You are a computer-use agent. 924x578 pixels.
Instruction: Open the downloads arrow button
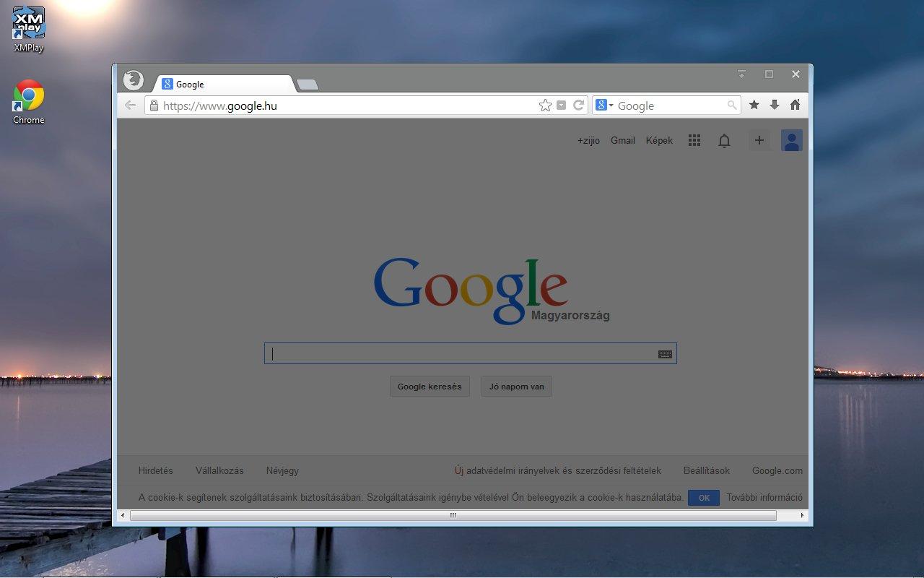(x=775, y=105)
